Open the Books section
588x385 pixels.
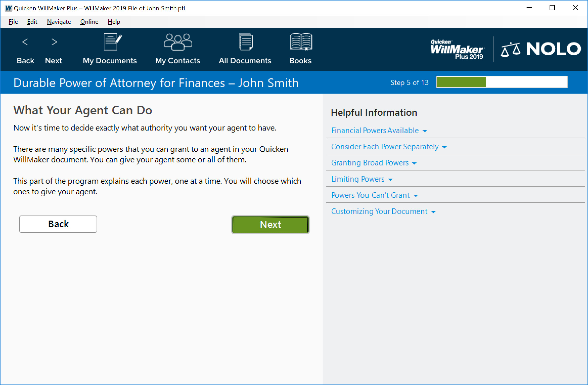coord(300,49)
